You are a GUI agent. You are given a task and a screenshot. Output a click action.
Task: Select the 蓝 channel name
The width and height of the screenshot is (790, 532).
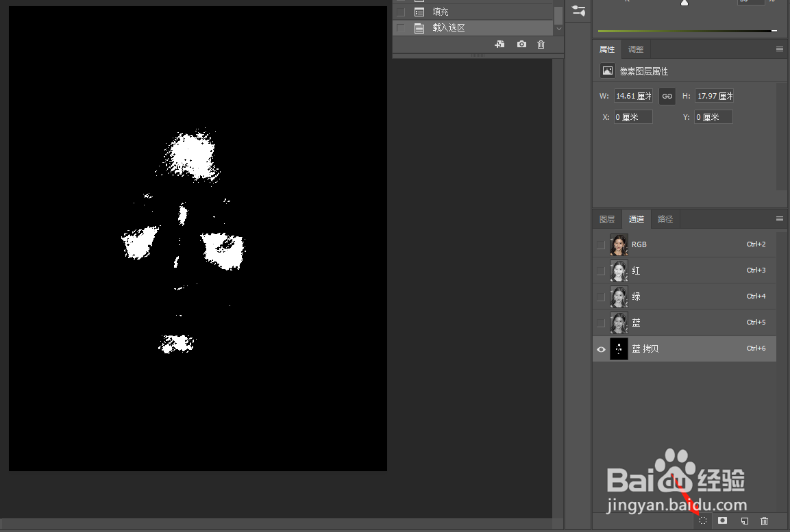tap(636, 322)
